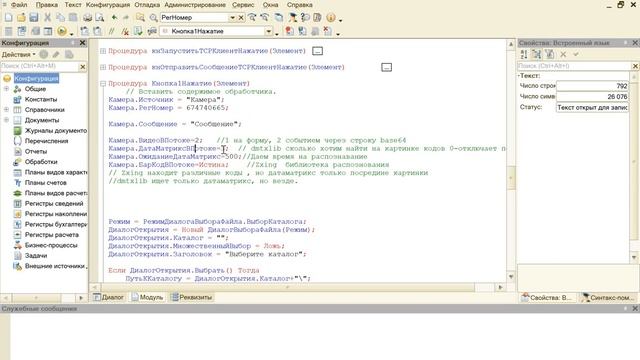Open the Синтакс-помощник bottom tab
Screen dimensions: 640x360
click(x=607, y=298)
